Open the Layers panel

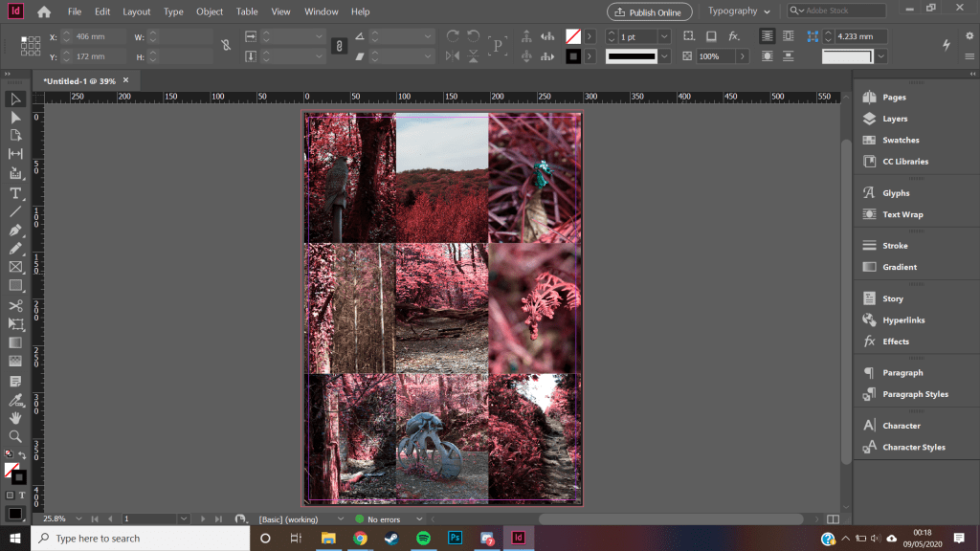pos(894,119)
